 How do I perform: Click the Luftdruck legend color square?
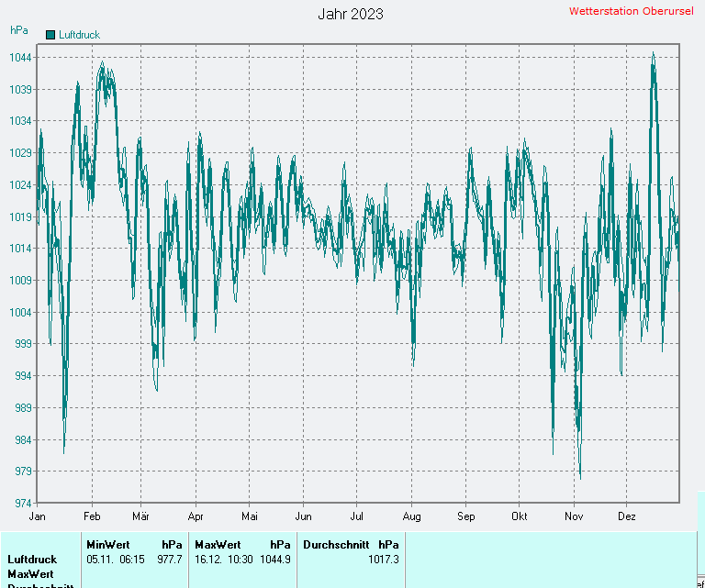tap(50, 35)
